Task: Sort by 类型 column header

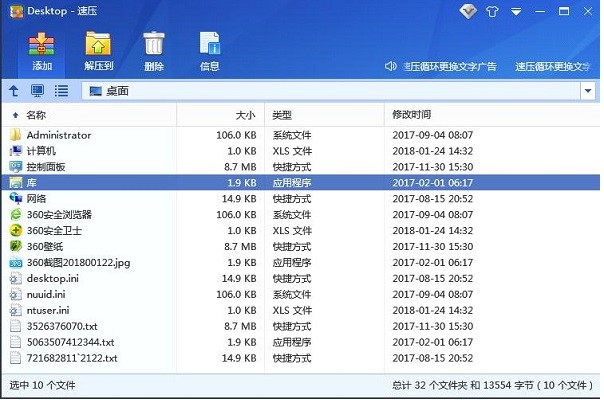Action: pos(282,115)
